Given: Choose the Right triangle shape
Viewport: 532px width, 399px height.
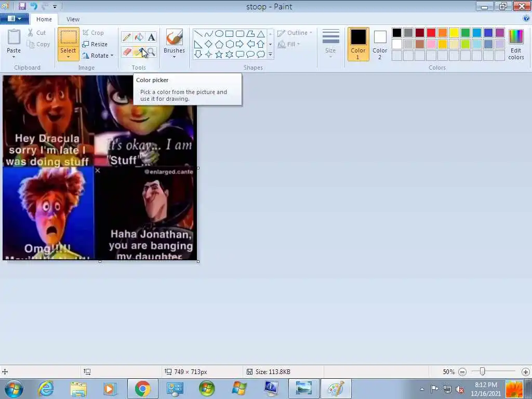Looking at the screenshot, I should point(198,44).
